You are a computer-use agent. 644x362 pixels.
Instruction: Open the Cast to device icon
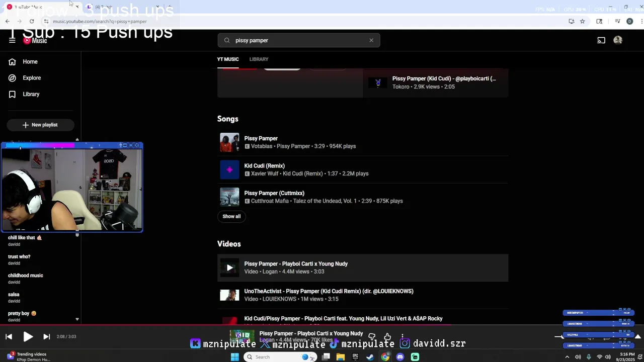tap(601, 40)
